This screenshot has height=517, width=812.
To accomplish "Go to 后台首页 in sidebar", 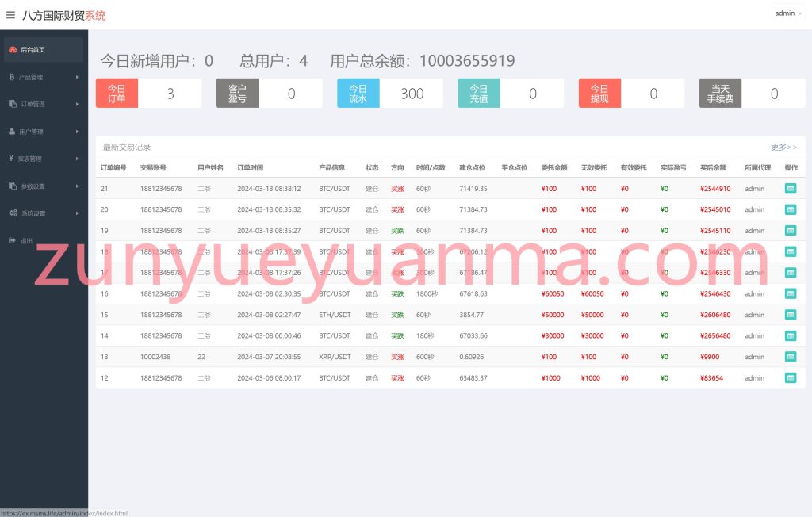I will (44, 50).
